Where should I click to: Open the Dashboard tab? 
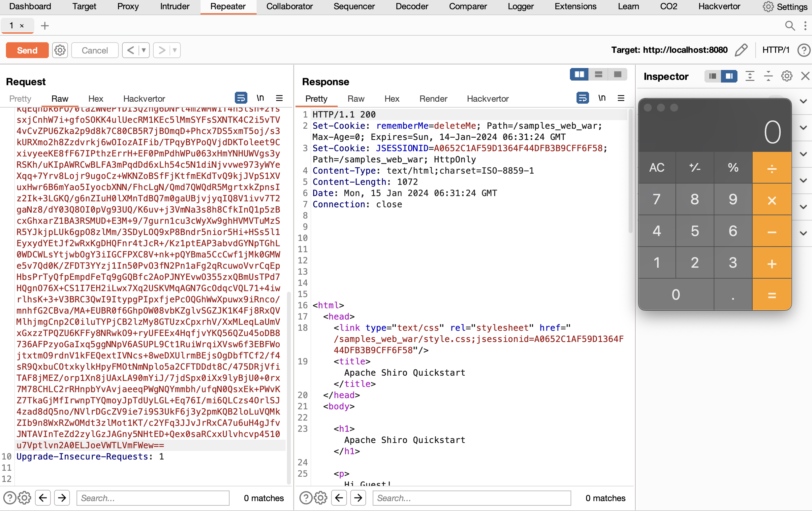tap(30, 6)
